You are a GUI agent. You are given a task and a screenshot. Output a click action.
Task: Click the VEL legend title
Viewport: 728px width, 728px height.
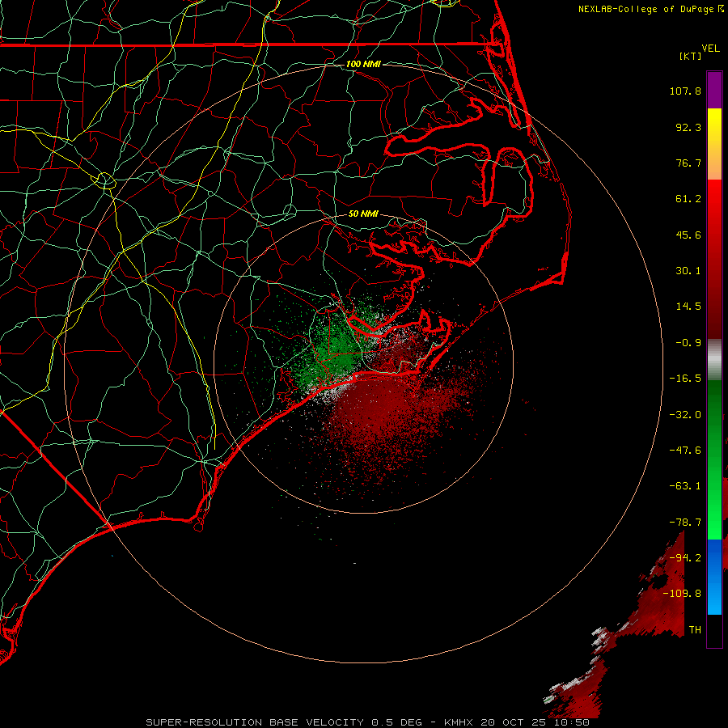coord(710,49)
